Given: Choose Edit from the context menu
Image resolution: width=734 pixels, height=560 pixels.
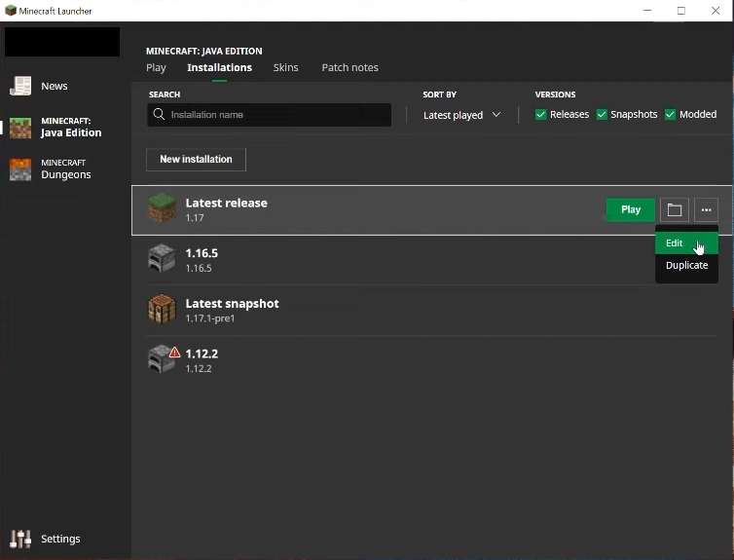Looking at the screenshot, I should (x=686, y=243).
